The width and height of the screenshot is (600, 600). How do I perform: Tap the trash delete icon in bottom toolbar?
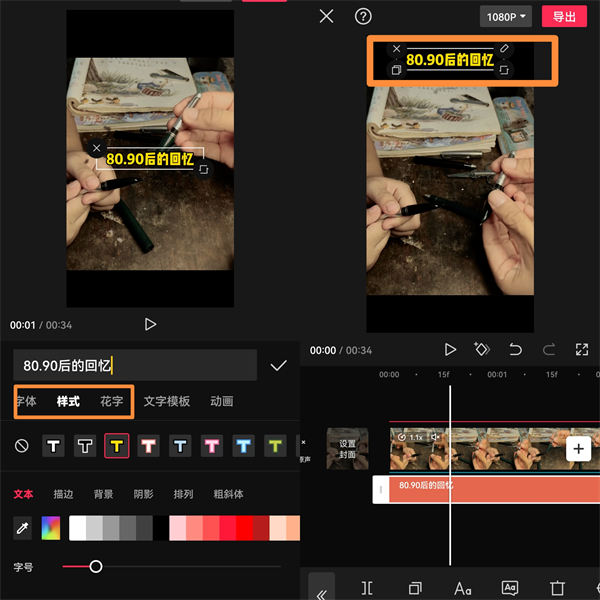tap(557, 588)
